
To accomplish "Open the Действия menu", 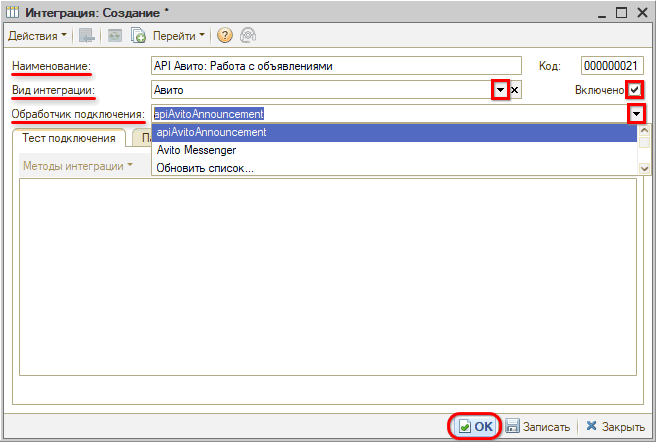I will click(37, 36).
